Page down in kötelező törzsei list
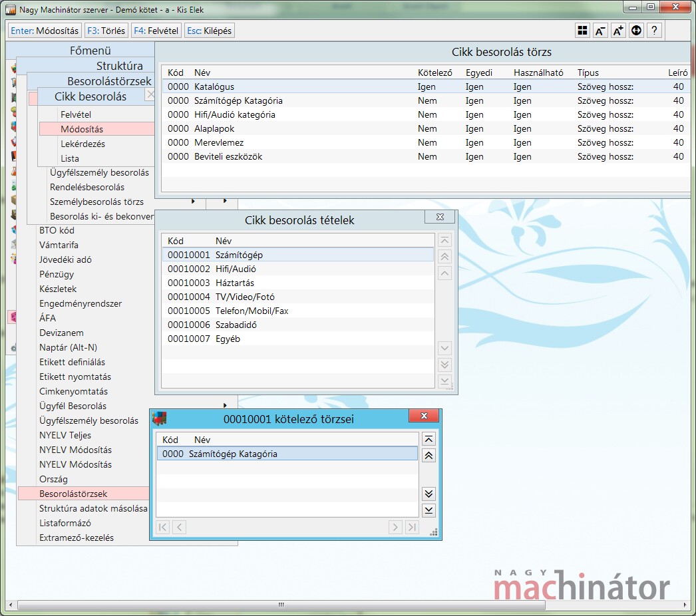The height and width of the screenshot is (616, 696). tap(429, 494)
